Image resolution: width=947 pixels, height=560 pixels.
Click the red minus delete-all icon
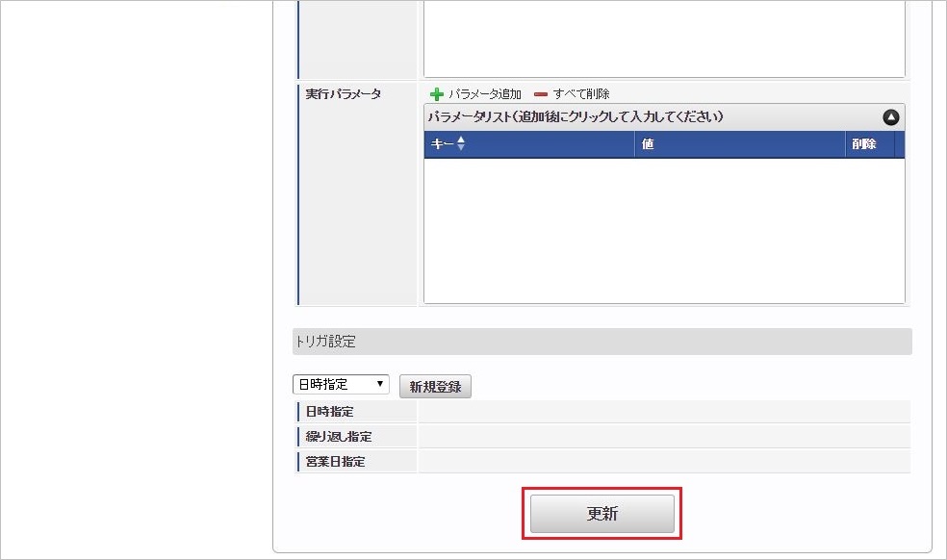tap(541, 94)
